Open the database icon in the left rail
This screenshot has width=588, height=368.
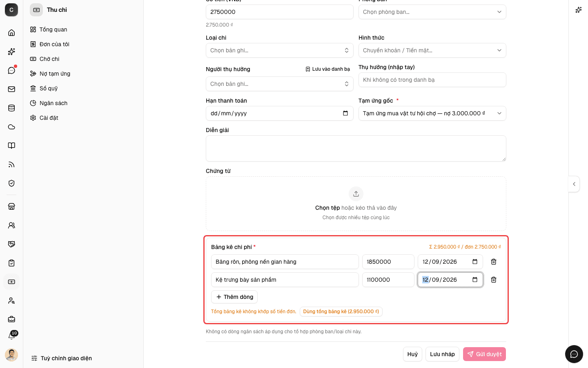click(x=11, y=108)
